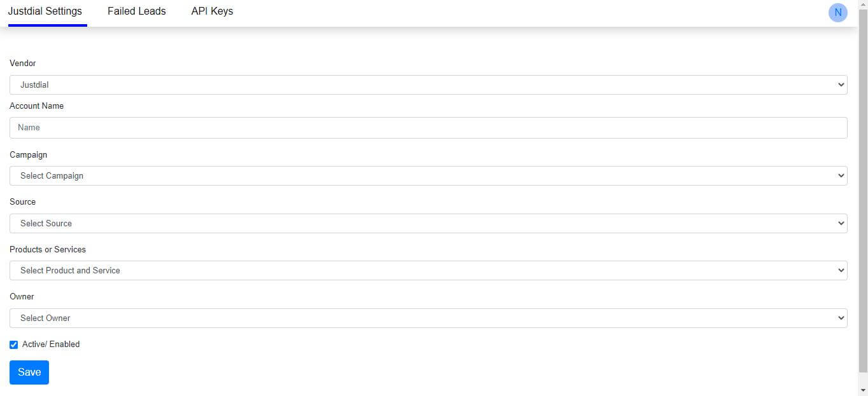Toggle the Active/Enabled setting off

[x=13, y=344]
